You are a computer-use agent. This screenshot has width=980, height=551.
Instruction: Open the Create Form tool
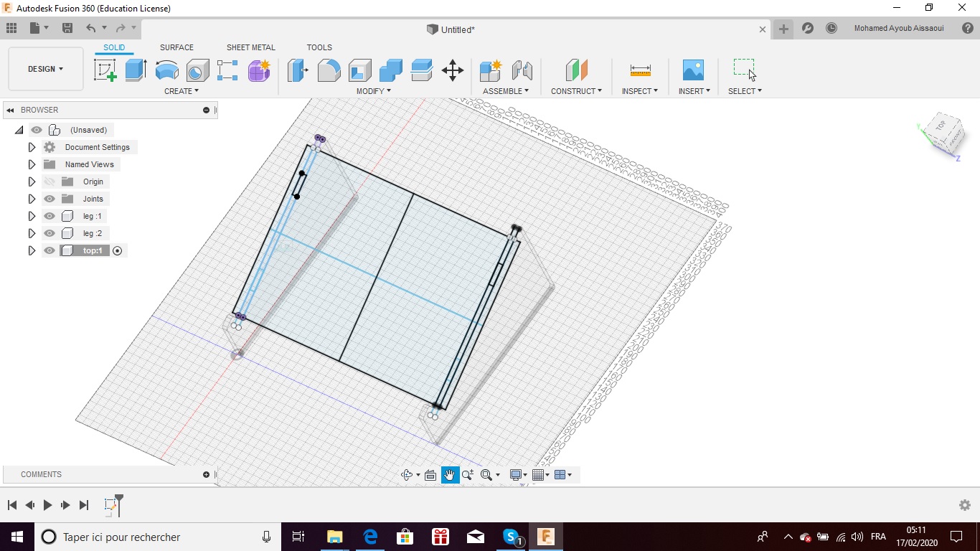click(x=259, y=70)
